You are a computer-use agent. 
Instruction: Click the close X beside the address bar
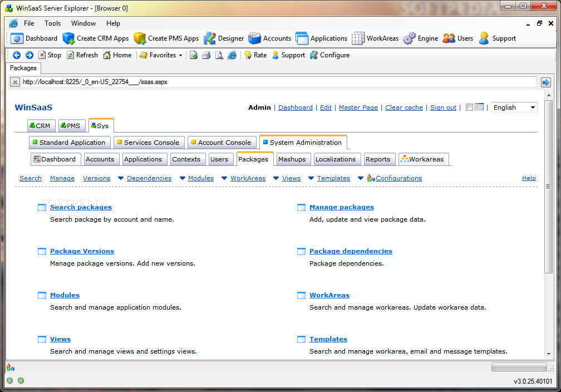click(x=14, y=82)
